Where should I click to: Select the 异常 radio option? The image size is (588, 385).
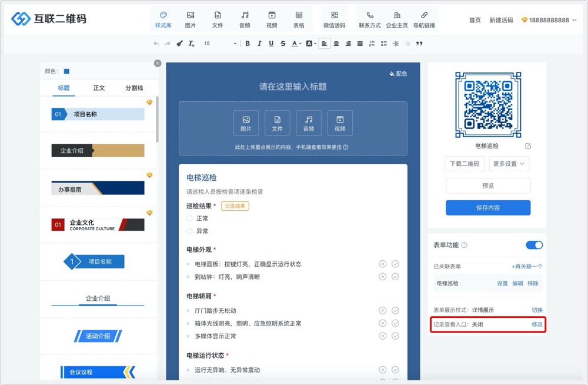tap(189, 231)
